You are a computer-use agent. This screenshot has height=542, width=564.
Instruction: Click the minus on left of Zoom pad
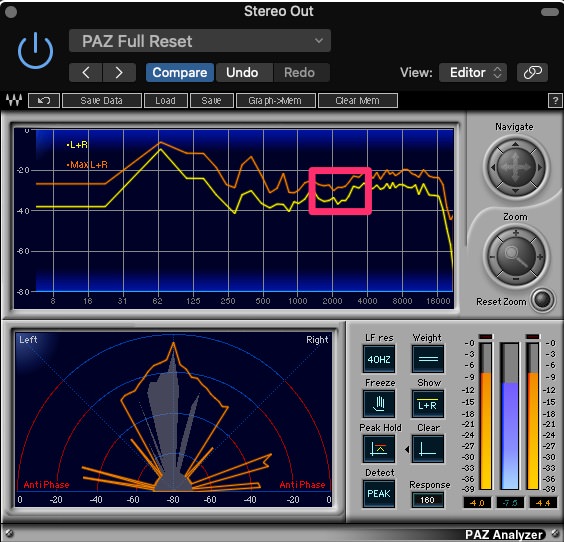coord(492,257)
